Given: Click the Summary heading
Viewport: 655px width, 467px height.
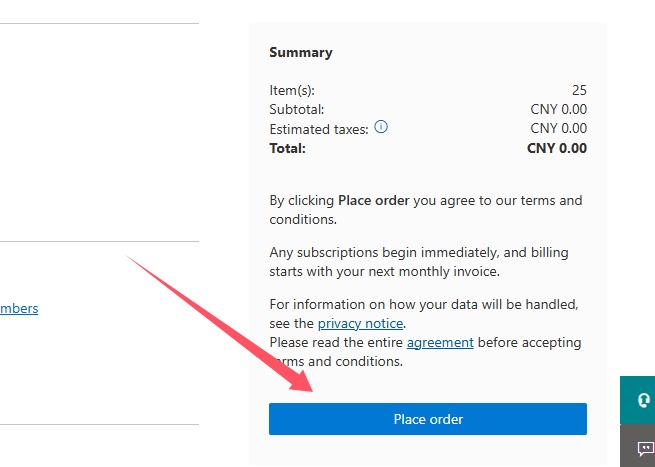Looking at the screenshot, I should (x=300, y=52).
